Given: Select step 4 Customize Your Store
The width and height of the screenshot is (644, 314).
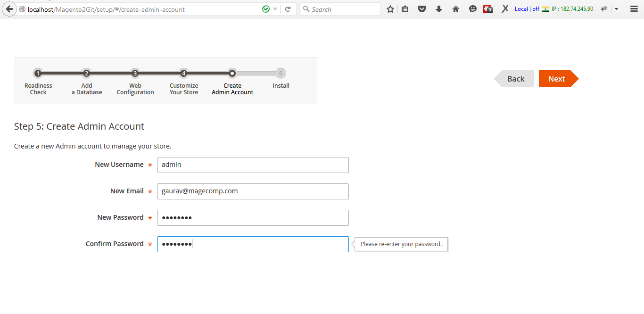Looking at the screenshot, I should (183, 74).
